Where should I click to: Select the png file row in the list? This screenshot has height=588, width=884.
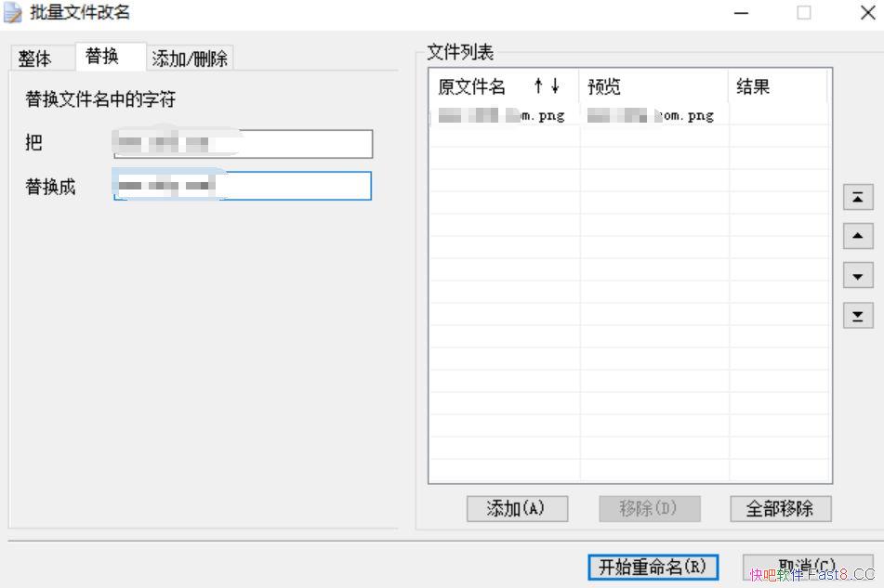[x=502, y=116]
